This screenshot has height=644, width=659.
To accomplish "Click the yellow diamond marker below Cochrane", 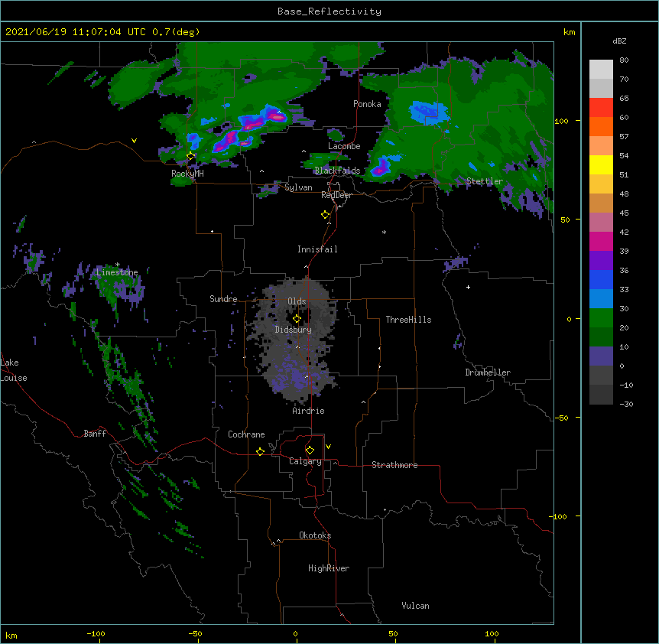I will click(260, 451).
